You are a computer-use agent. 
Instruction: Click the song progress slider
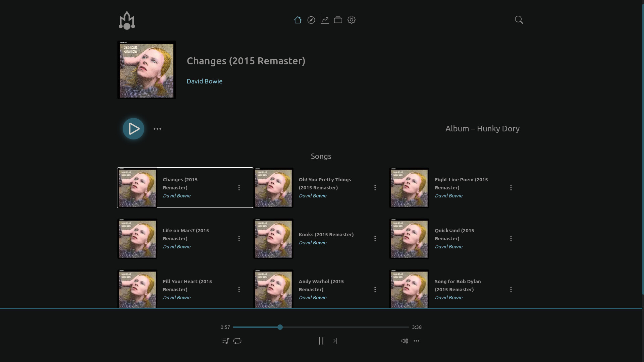(x=321, y=327)
